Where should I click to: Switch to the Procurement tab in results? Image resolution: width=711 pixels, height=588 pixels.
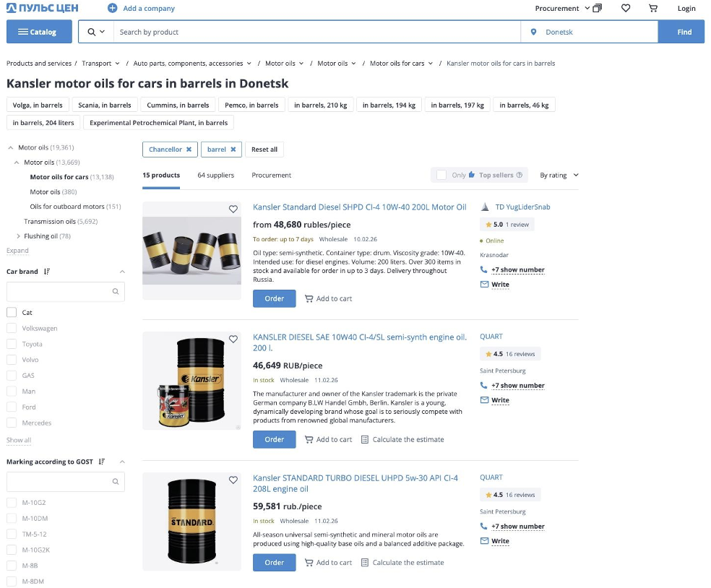click(272, 175)
